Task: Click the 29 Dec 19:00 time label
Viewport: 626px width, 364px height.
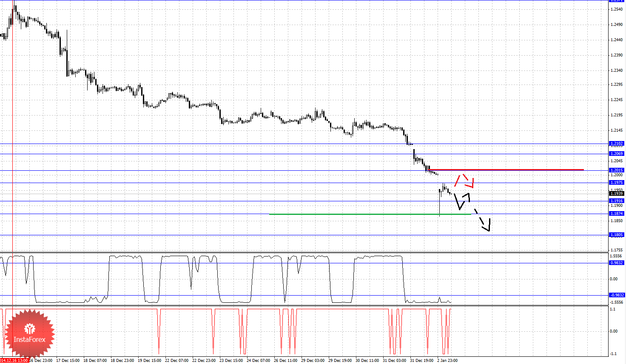Action: [x=340, y=361]
